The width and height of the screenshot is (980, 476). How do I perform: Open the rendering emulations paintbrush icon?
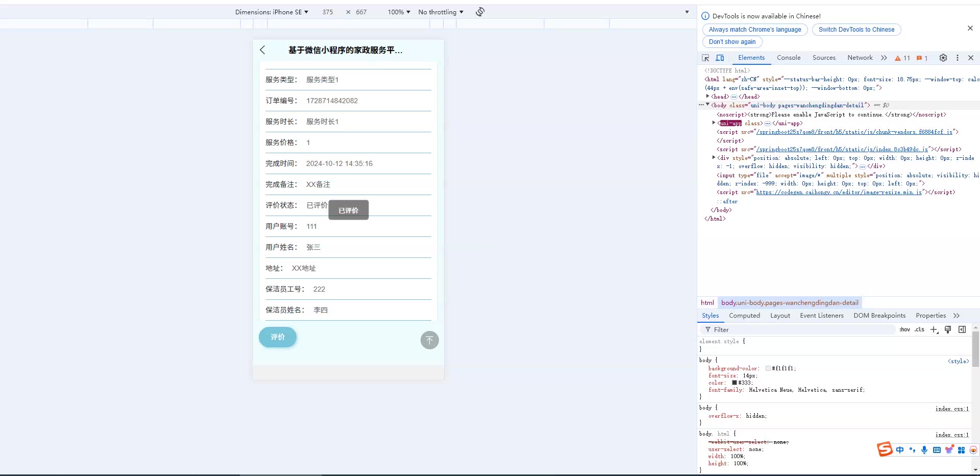pos(948,330)
